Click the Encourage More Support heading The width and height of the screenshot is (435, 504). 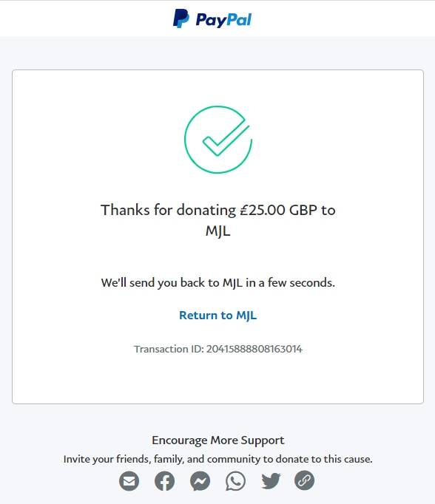point(217,440)
